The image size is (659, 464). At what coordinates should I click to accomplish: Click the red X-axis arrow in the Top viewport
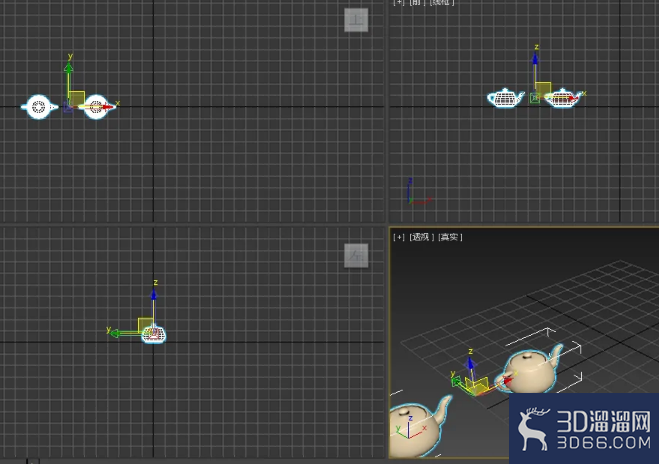click(x=108, y=107)
